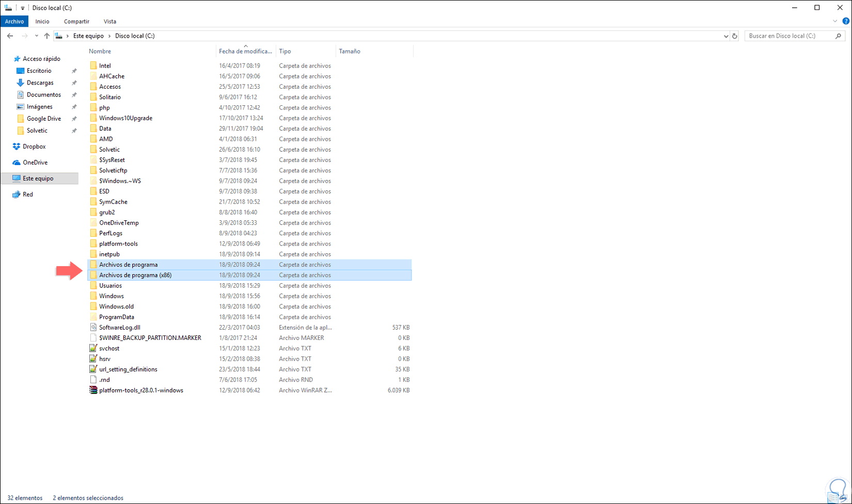Screen dimensions: 852x504
Task: Go up one folder level with the up arrow
Action: pos(47,36)
